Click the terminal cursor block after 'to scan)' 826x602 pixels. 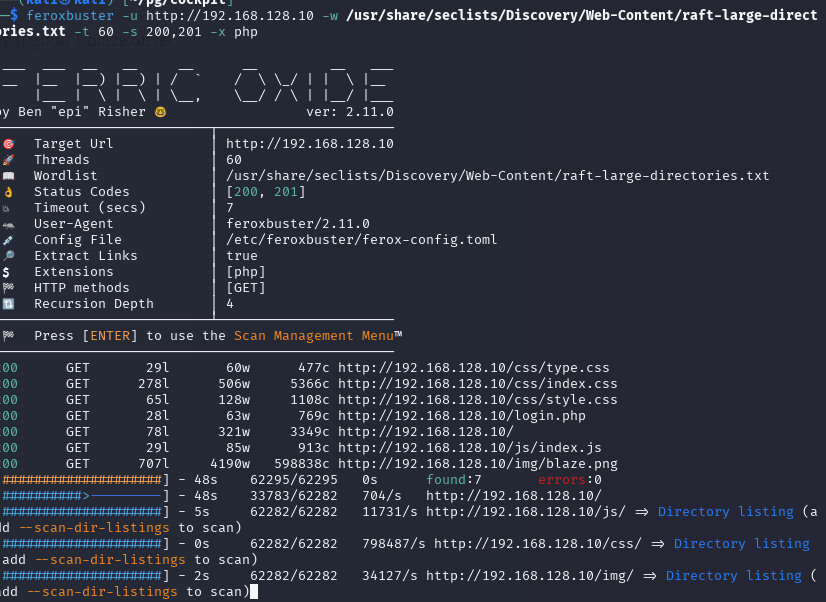tap(254, 591)
